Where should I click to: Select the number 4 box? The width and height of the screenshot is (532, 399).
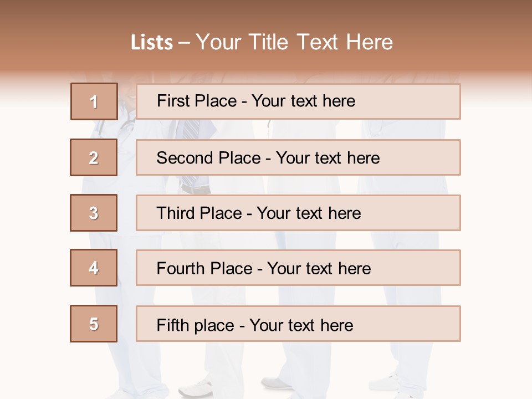[94, 268]
